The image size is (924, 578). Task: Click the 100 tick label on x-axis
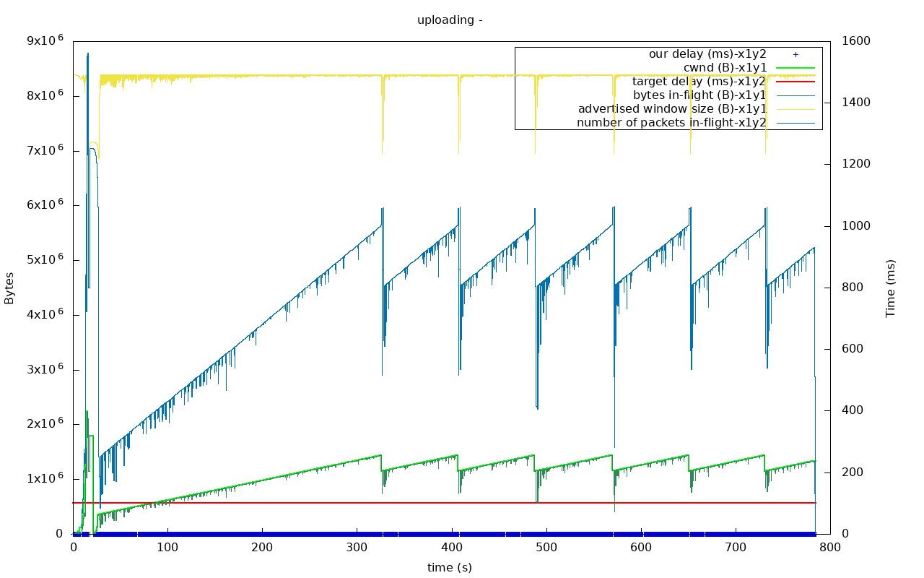(x=167, y=548)
